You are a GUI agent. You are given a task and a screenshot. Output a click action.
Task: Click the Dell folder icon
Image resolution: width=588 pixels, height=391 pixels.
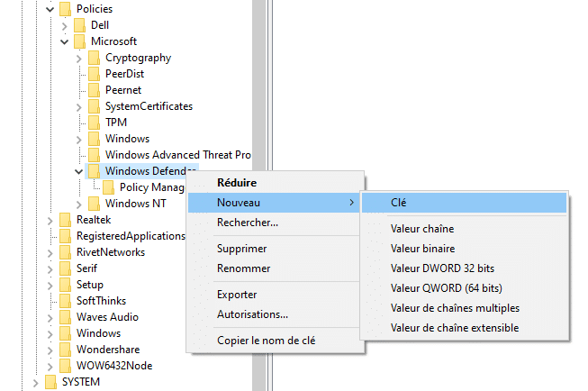click(79, 25)
